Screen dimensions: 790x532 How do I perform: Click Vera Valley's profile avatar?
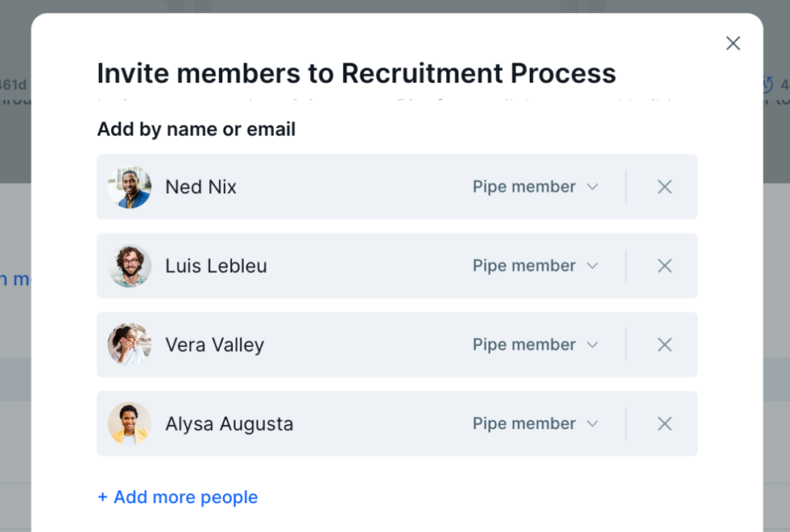pyautogui.click(x=129, y=345)
